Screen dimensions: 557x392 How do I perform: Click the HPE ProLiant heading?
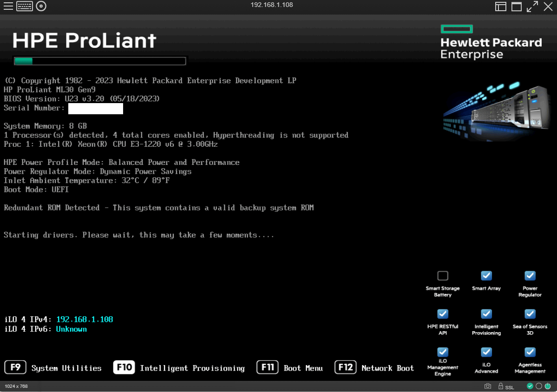(x=84, y=40)
